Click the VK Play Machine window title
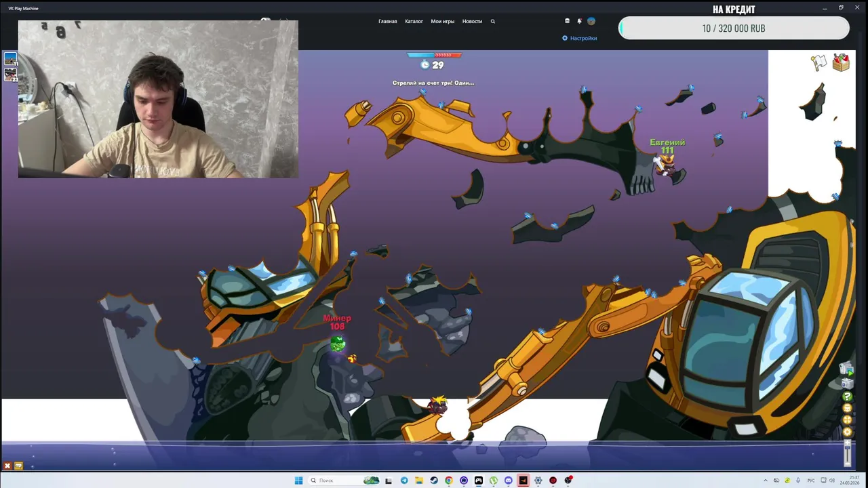This screenshot has height=488, width=868. pos(22,8)
